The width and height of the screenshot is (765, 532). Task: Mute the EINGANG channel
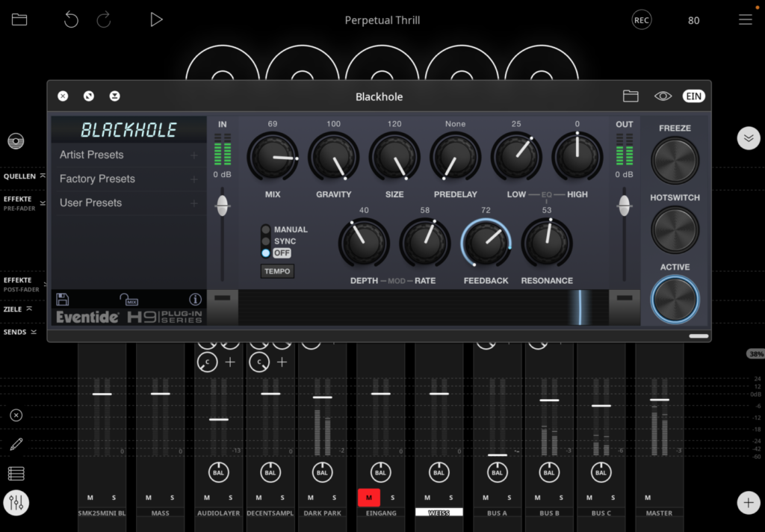tap(368, 498)
